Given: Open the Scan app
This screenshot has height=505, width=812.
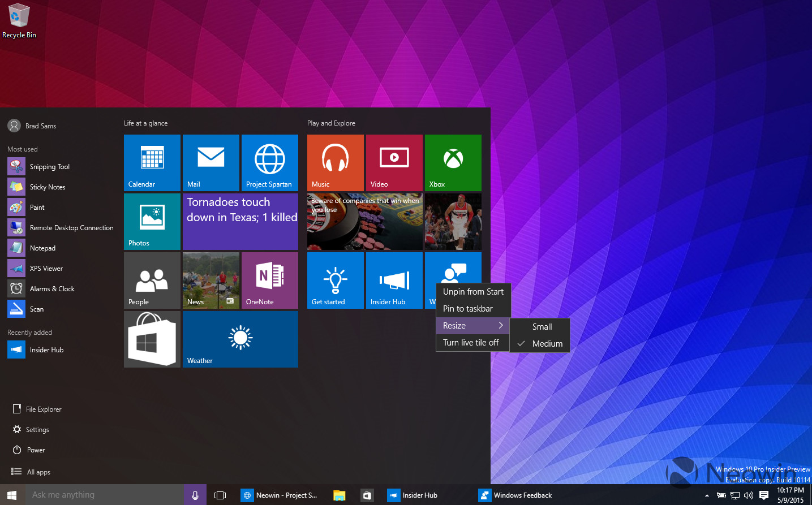Looking at the screenshot, I should [61, 309].
